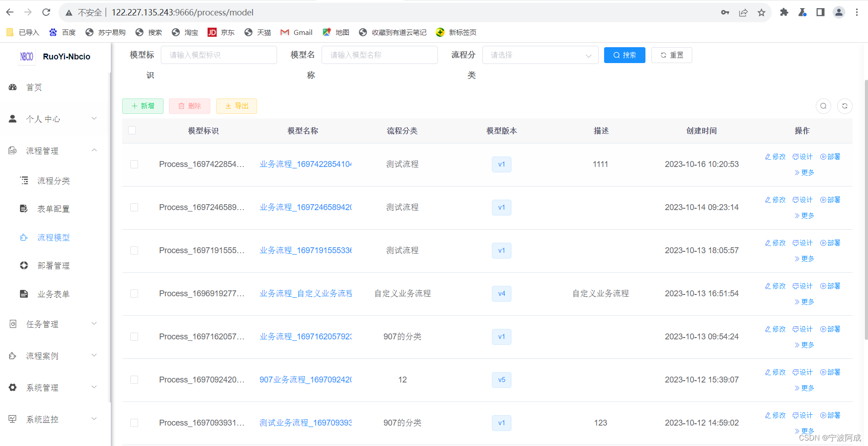
Task: Click the NBCIO logo
Action: (x=27, y=56)
